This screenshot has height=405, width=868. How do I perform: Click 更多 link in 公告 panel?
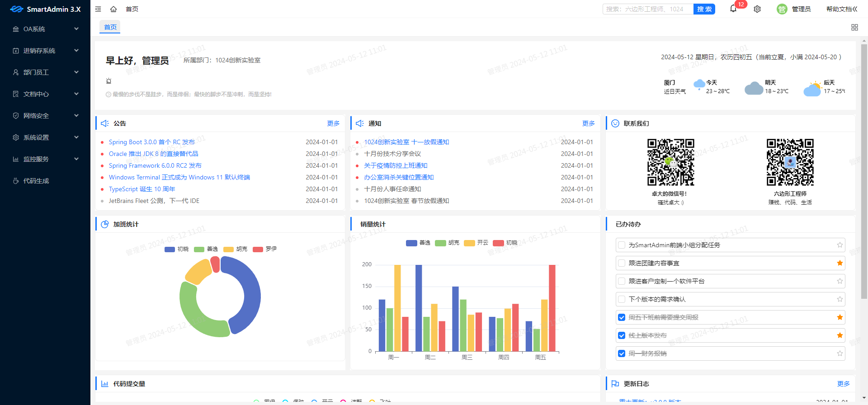(x=333, y=123)
